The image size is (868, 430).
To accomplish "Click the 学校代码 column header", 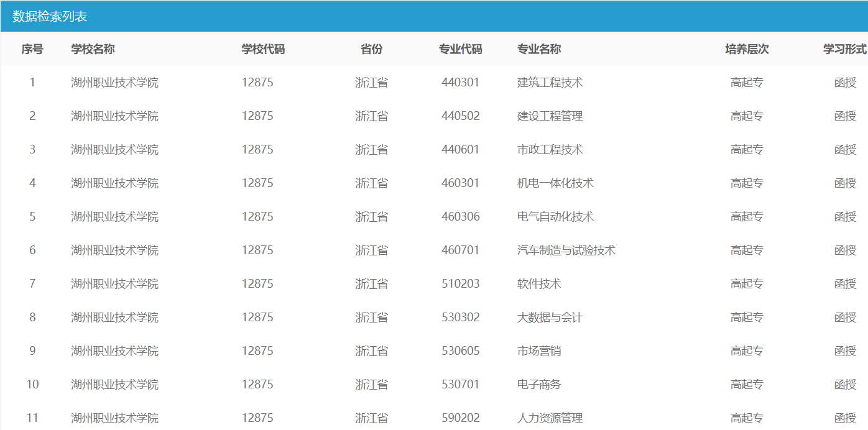I will [x=263, y=49].
